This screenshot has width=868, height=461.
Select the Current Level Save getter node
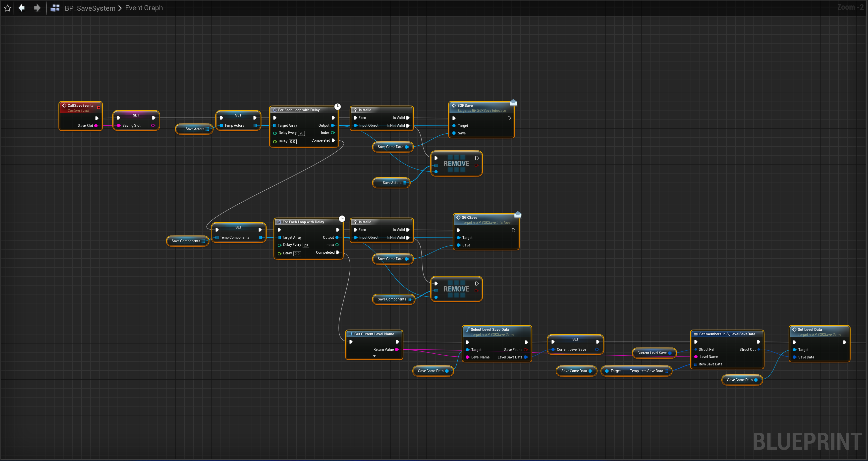pos(652,353)
